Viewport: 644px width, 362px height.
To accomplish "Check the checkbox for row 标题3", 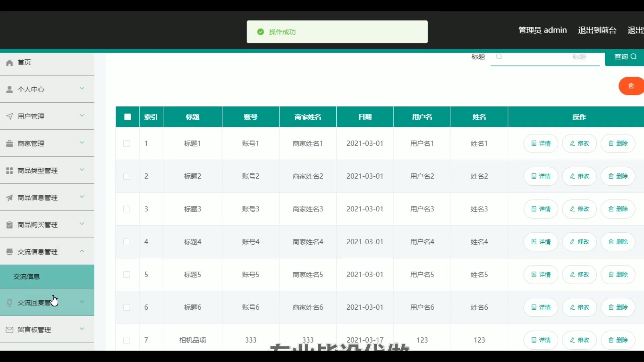I will tap(127, 209).
